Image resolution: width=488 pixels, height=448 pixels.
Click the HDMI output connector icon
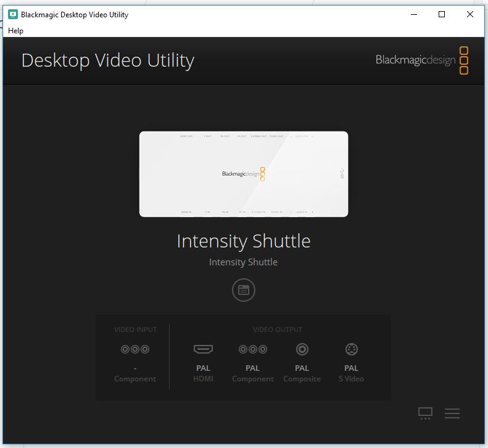203,349
